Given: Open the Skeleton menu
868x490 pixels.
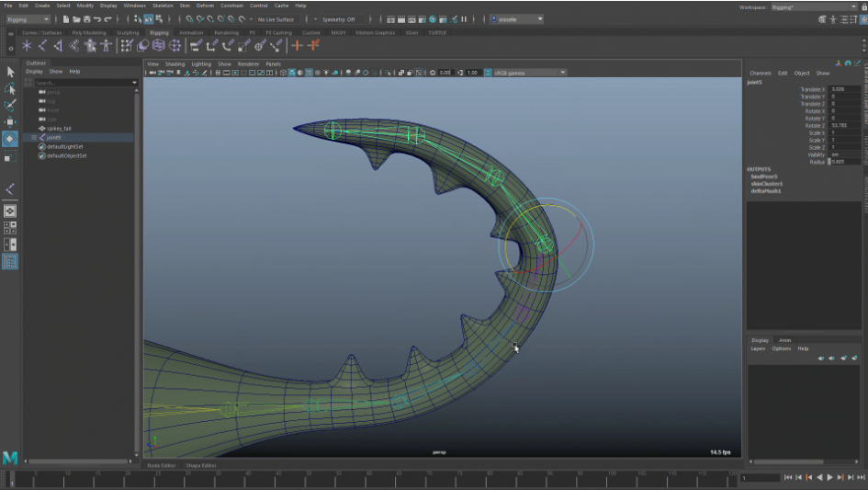Looking at the screenshot, I should point(162,6).
